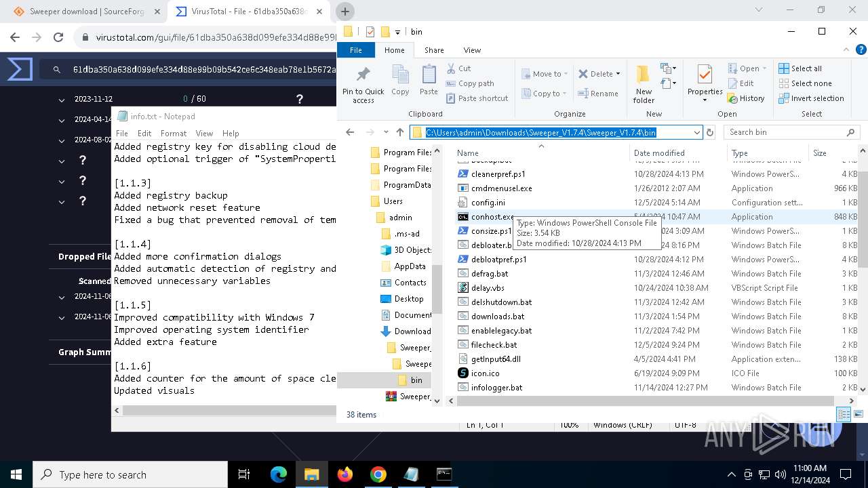Click Edit in Open group
The image size is (868, 488).
point(741,83)
